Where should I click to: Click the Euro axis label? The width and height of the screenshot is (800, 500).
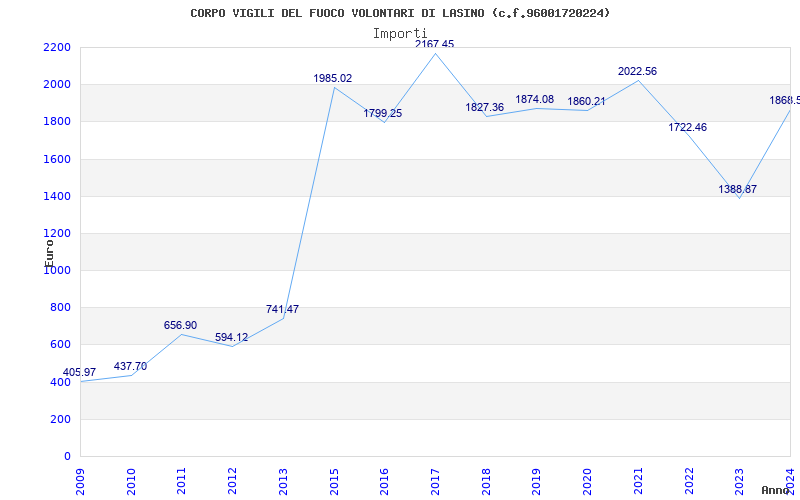click(49, 253)
